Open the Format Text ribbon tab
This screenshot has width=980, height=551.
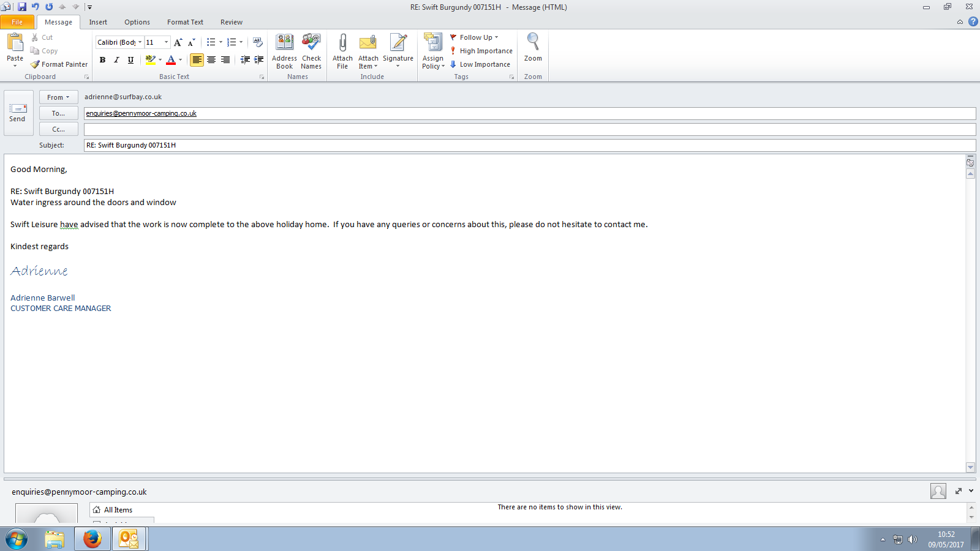coord(185,22)
